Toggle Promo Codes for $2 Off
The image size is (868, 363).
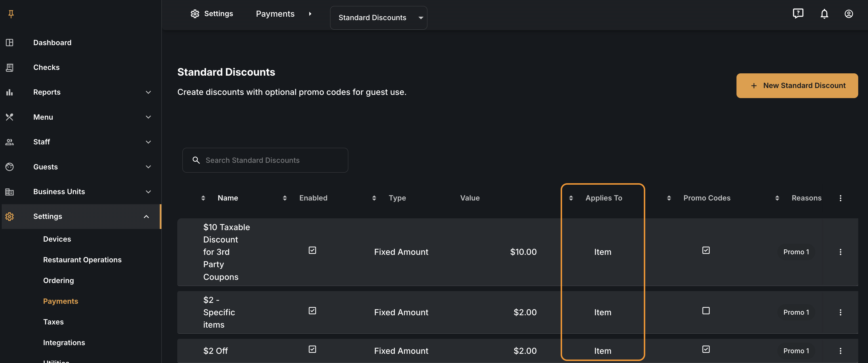tap(706, 349)
